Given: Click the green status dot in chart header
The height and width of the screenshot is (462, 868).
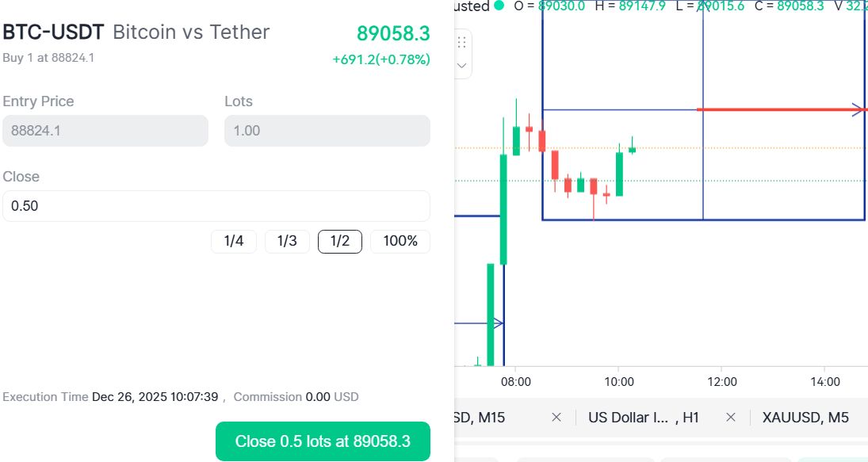Looking at the screenshot, I should pyautogui.click(x=499, y=6).
